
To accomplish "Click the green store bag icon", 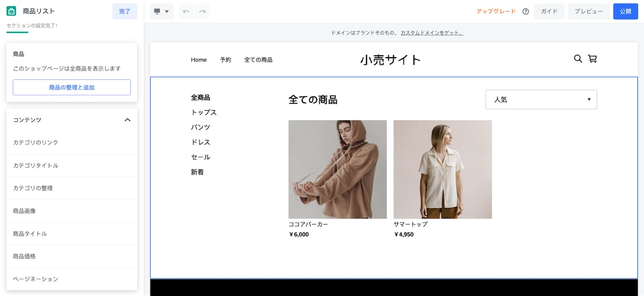I will click(x=11, y=10).
